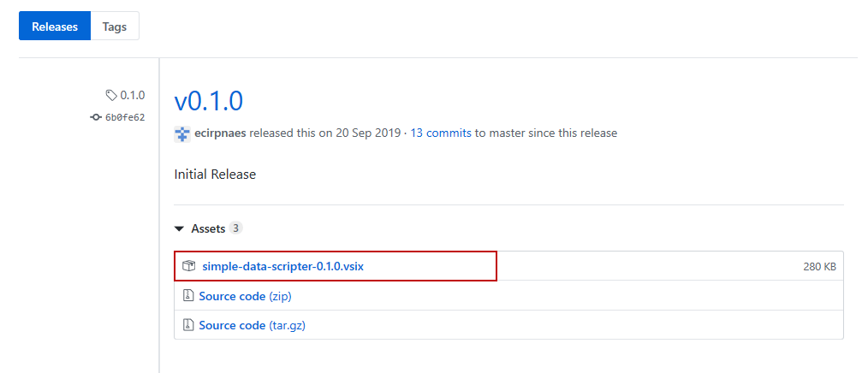The height and width of the screenshot is (373, 868).
Task: Open the Tags tab
Action: 115,27
